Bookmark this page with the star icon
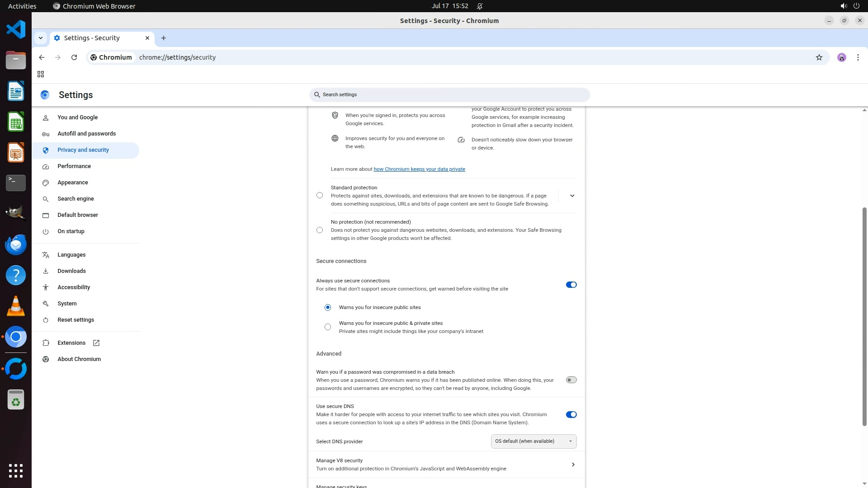Image resolution: width=868 pixels, height=488 pixels. [819, 57]
